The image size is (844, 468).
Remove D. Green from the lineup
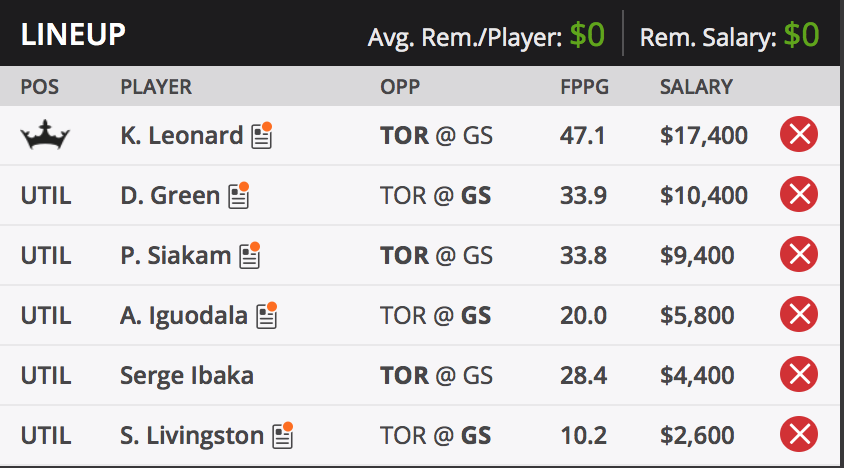click(x=799, y=195)
